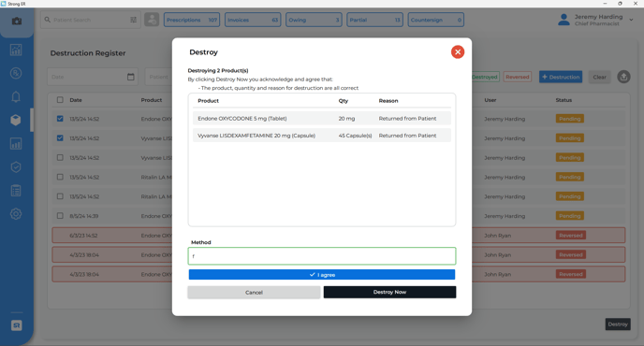The image size is (644, 346).
Task: Click the patient profile icon next to search
Action: pos(152,20)
